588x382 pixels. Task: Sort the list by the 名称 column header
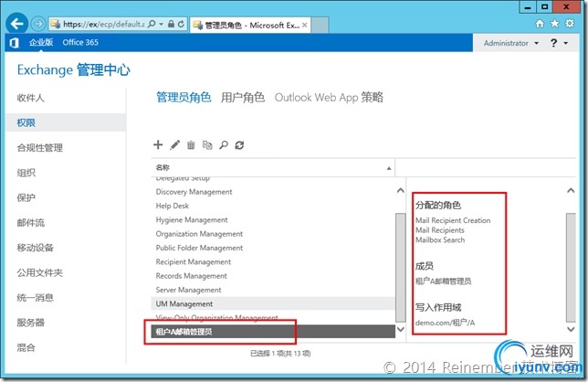273,168
